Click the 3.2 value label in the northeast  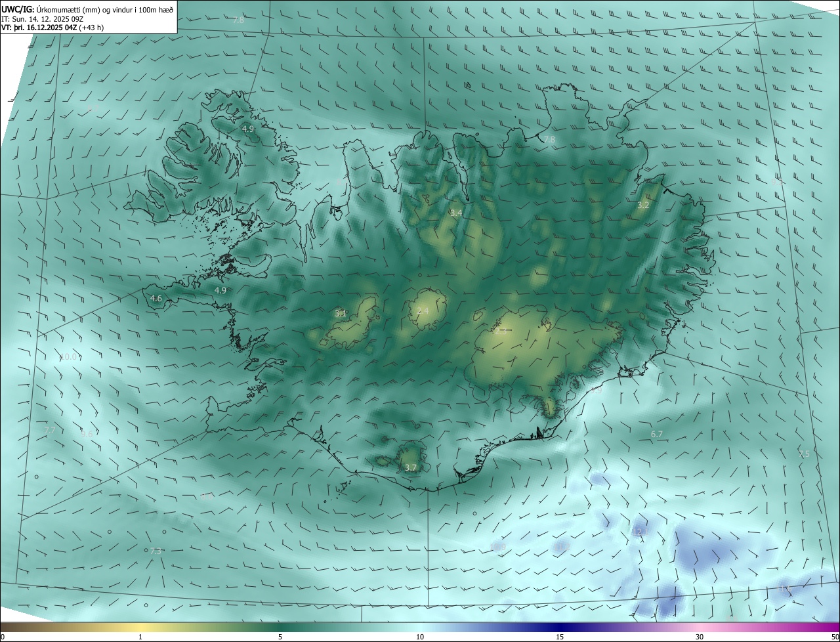tap(643, 205)
